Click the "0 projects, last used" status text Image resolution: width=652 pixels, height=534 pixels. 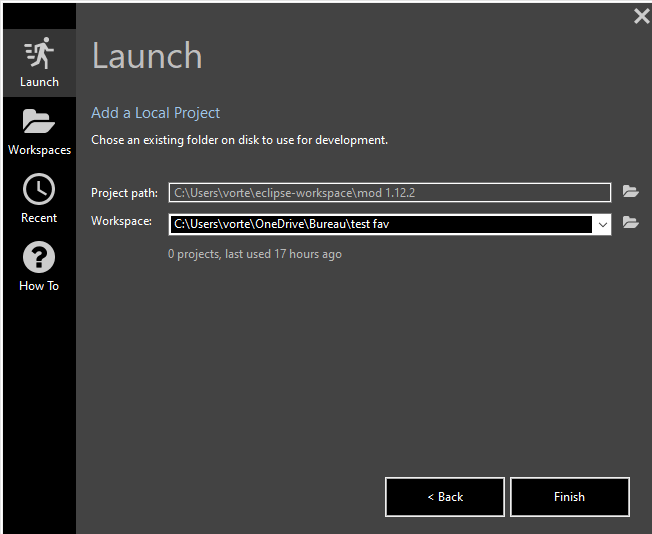point(255,254)
